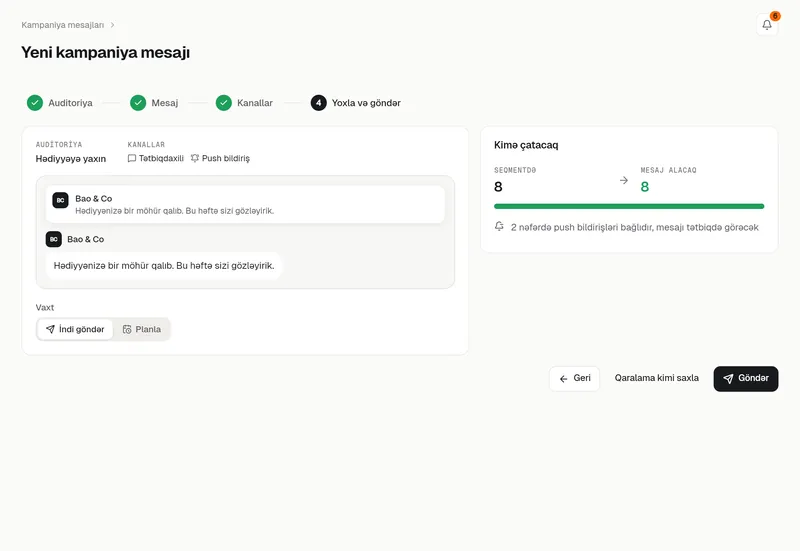The image size is (800, 551).
Task: Click the Hədiyyəyə yaxın audience name
Action: tap(71, 159)
